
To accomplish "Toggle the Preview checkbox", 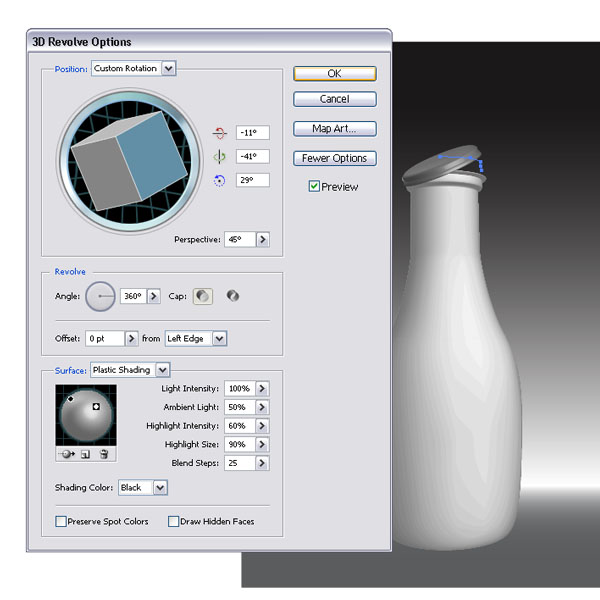I will click(x=314, y=186).
